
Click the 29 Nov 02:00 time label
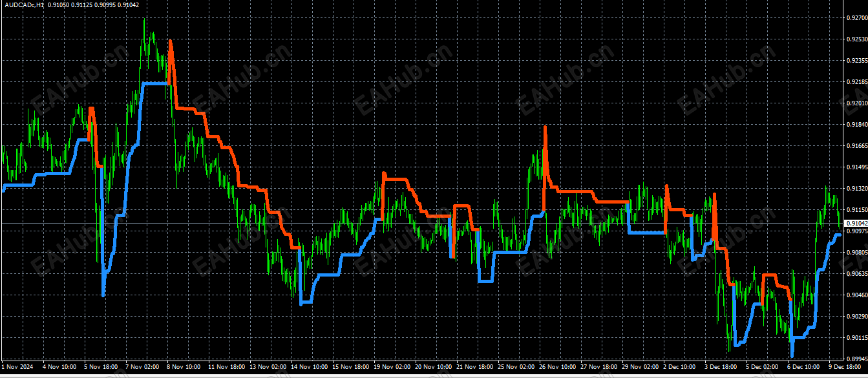pyautogui.click(x=640, y=366)
